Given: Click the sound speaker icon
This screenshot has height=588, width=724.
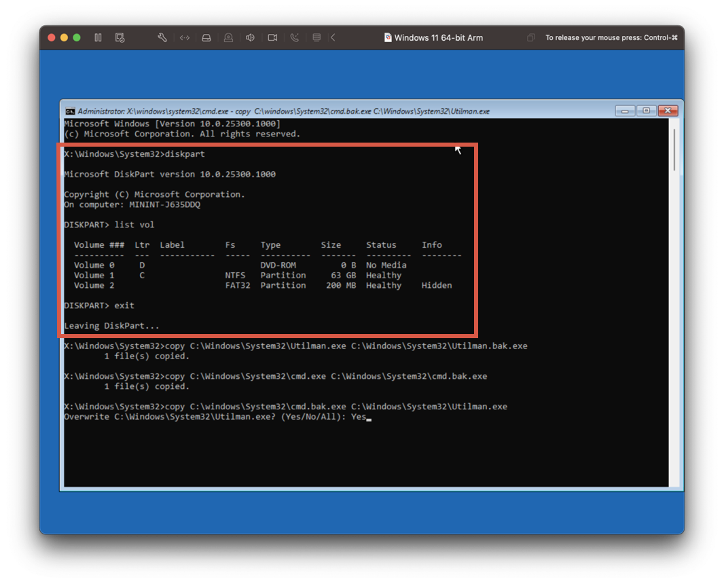Looking at the screenshot, I should [250, 38].
